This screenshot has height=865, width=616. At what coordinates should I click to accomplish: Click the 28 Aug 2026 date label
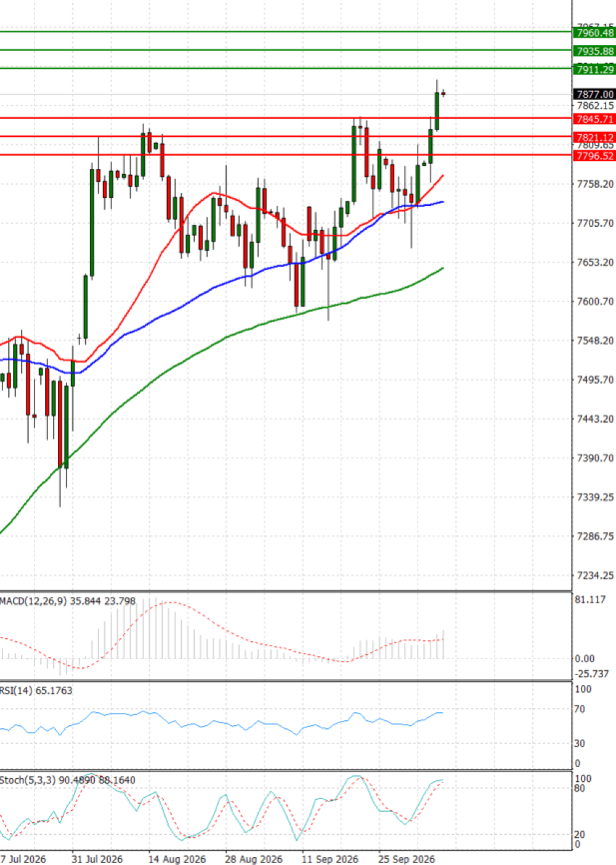pyautogui.click(x=253, y=859)
